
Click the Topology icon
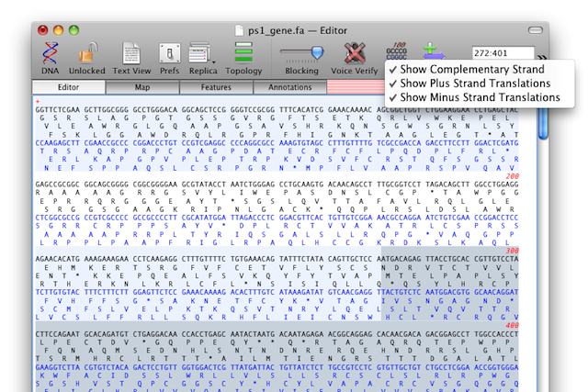pyautogui.click(x=243, y=54)
